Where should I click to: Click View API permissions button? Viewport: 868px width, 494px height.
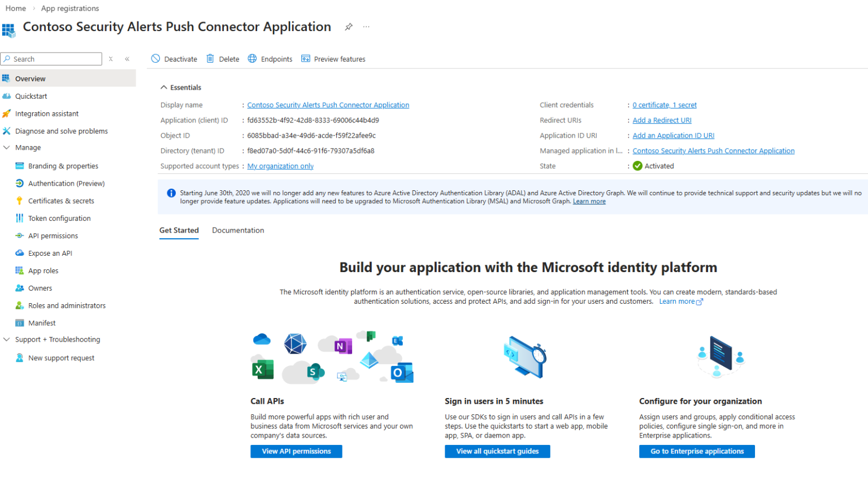296,452
